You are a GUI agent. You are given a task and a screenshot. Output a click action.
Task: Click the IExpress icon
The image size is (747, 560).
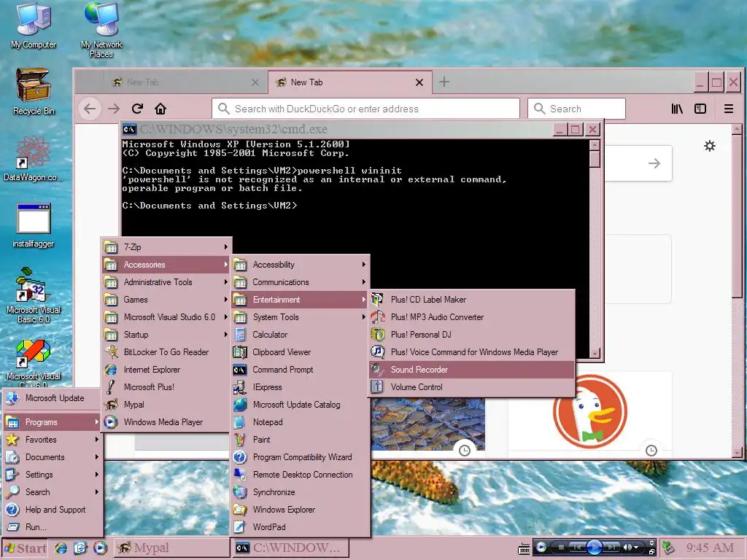pyautogui.click(x=240, y=387)
